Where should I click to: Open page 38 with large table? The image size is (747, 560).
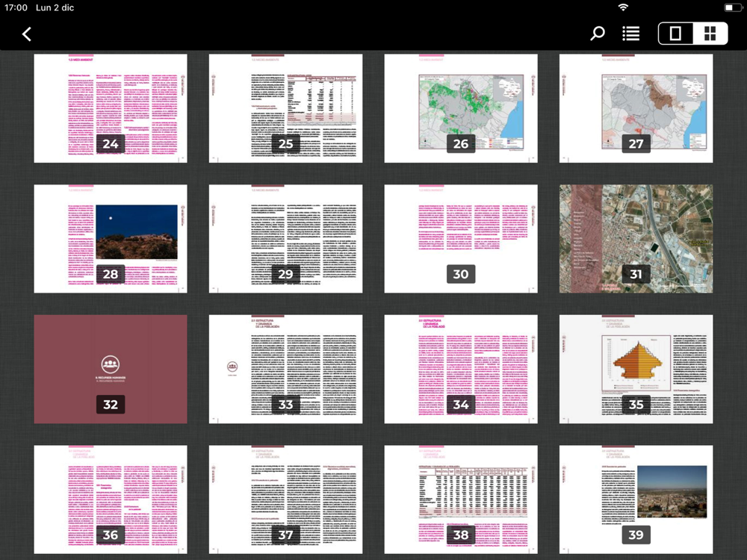tap(461, 500)
